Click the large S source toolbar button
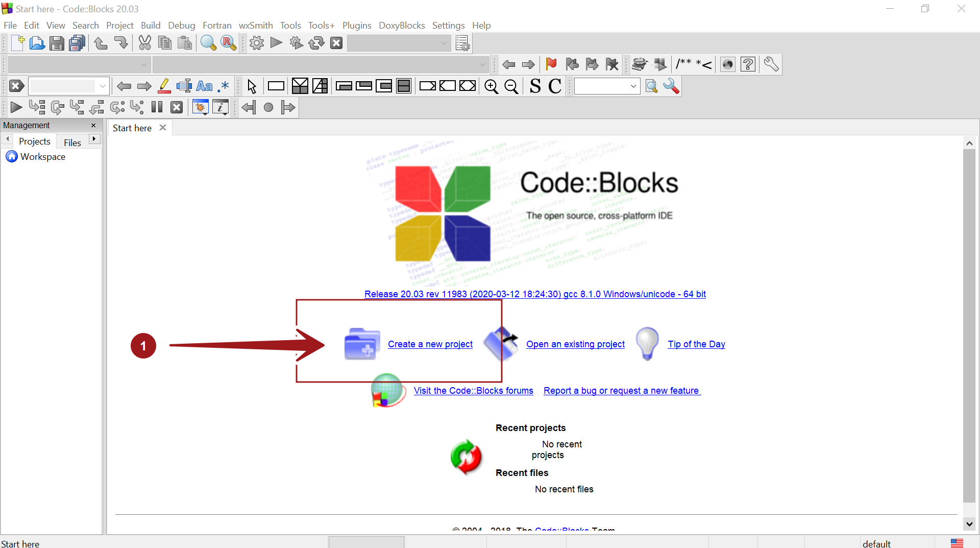This screenshot has height=548, width=980. (535, 86)
